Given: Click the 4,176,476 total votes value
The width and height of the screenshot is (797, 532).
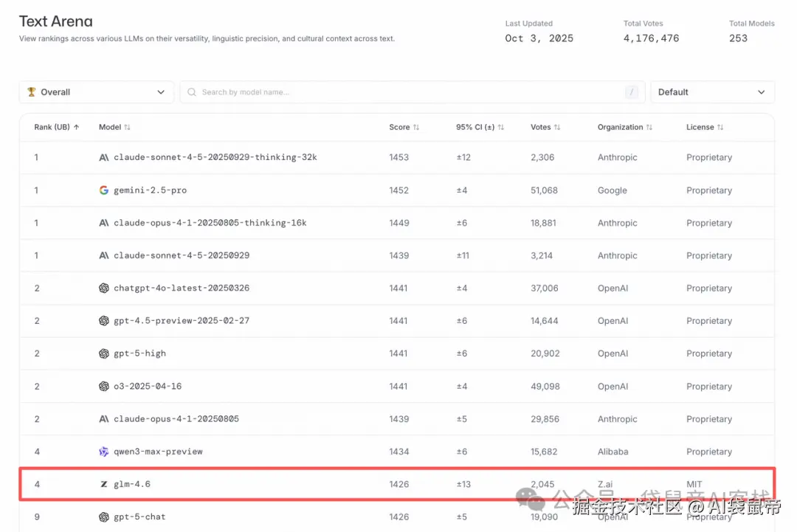Looking at the screenshot, I should pyautogui.click(x=651, y=38).
